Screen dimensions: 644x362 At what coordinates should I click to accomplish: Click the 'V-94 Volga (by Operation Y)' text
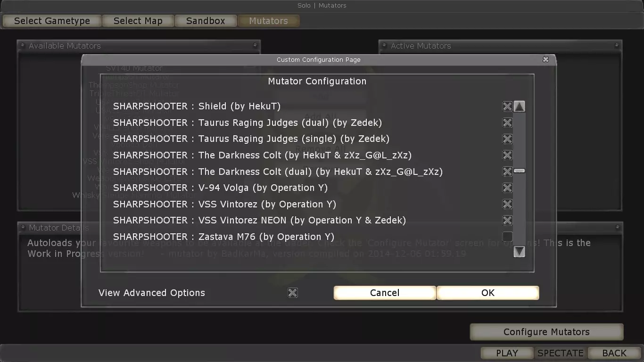coord(263,188)
